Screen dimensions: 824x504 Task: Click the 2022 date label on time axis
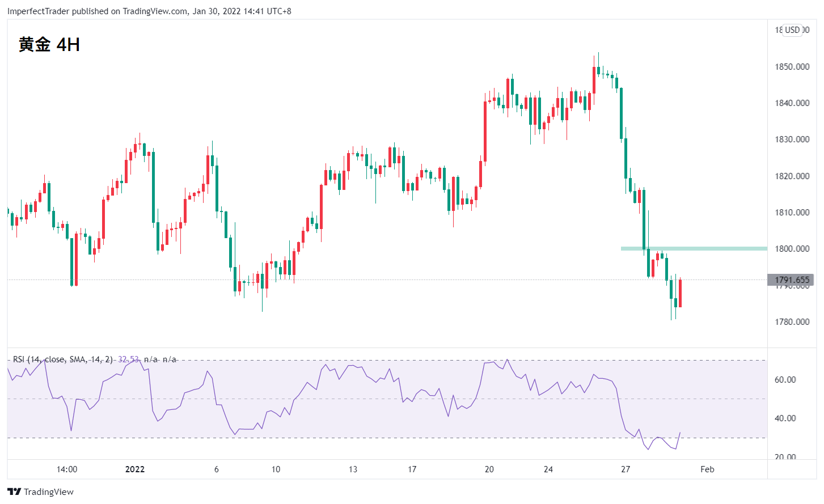135,469
